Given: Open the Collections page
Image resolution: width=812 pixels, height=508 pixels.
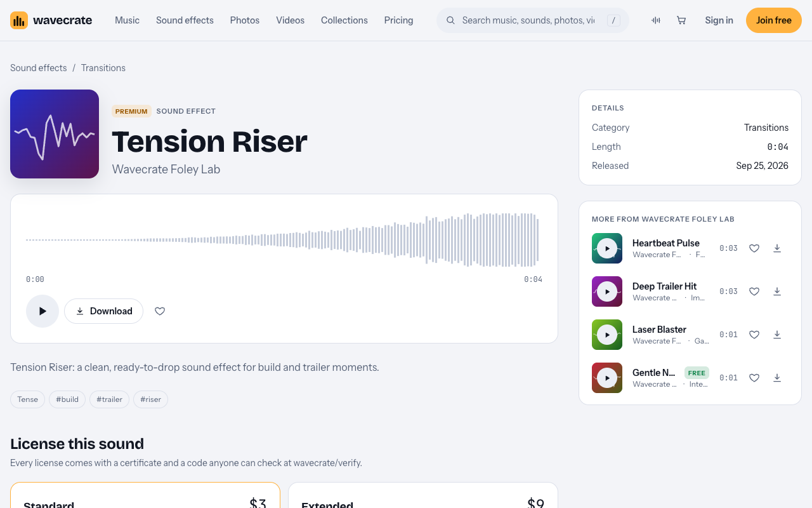Looking at the screenshot, I should coord(344,20).
